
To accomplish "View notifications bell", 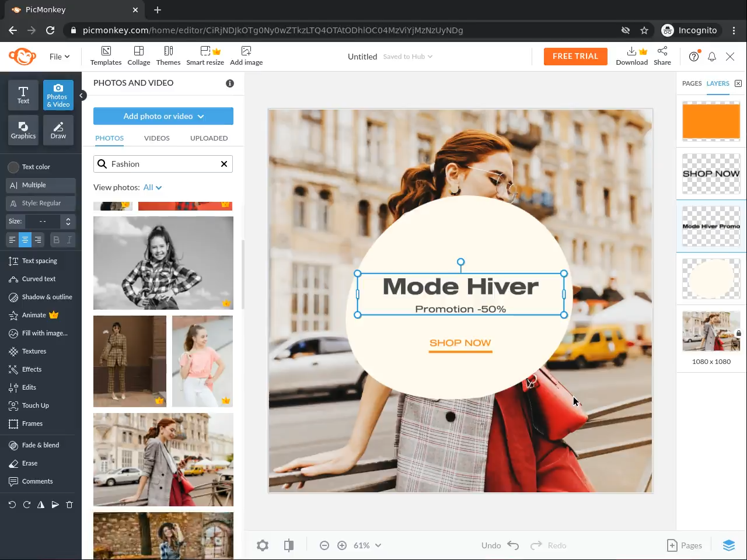I will point(712,57).
